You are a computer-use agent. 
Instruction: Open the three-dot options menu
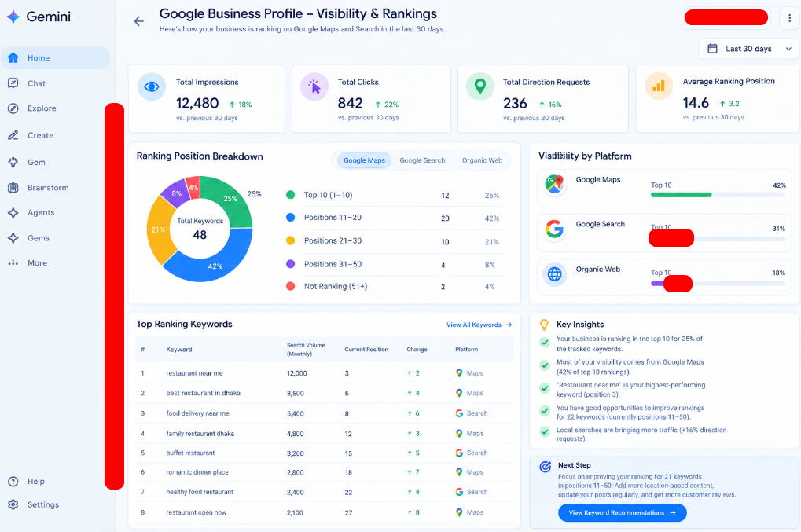[790, 18]
